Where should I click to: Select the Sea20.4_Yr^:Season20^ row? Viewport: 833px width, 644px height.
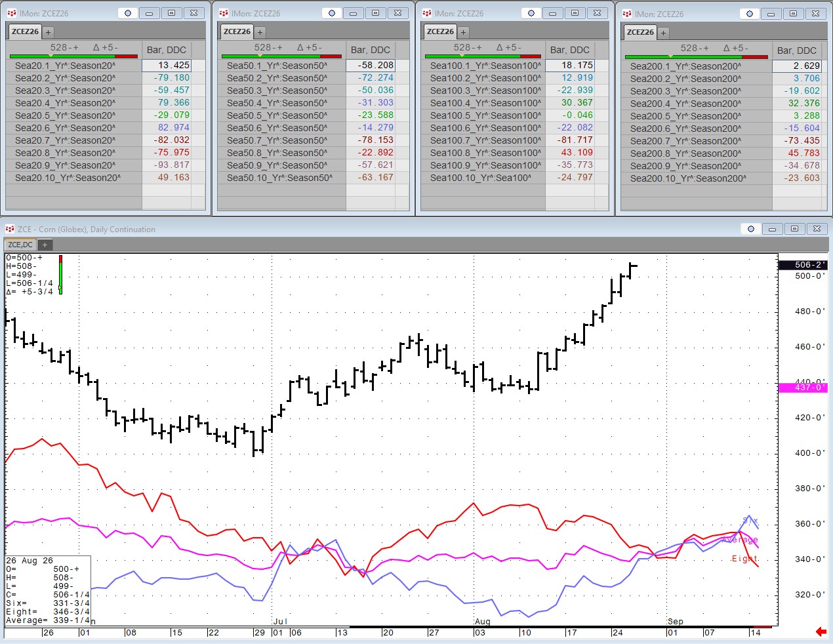click(x=74, y=103)
